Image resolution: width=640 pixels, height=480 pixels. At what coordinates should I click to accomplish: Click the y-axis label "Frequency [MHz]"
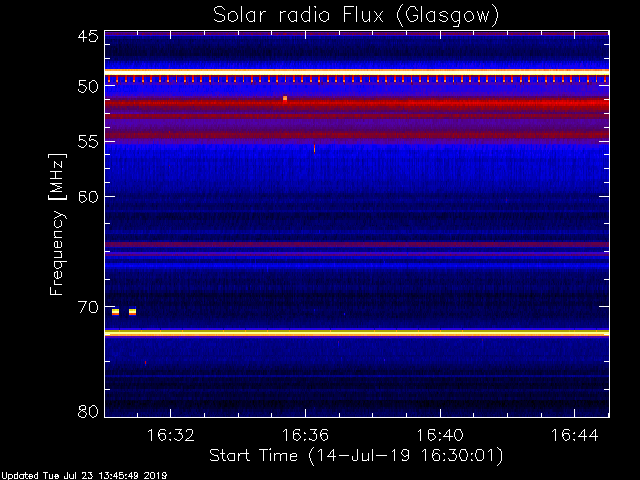(57, 224)
